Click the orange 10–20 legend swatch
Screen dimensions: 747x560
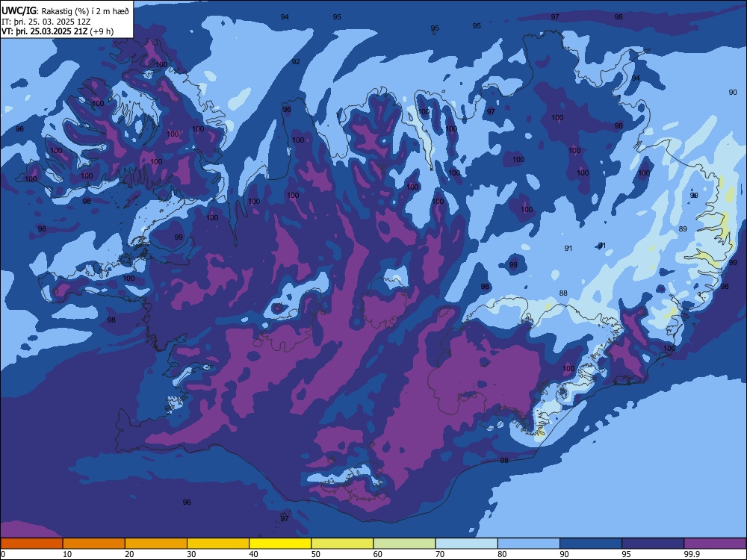click(94, 544)
